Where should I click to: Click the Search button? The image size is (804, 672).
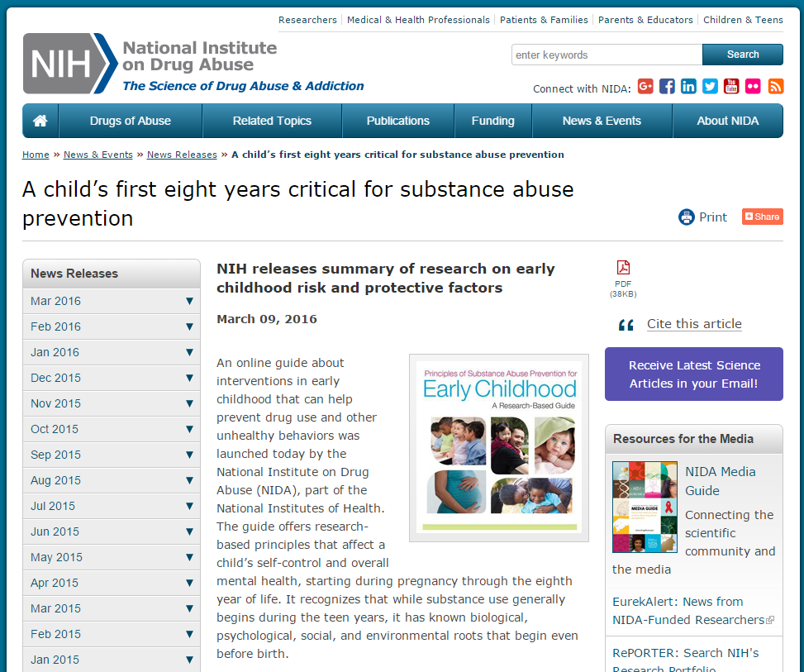[743, 55]
